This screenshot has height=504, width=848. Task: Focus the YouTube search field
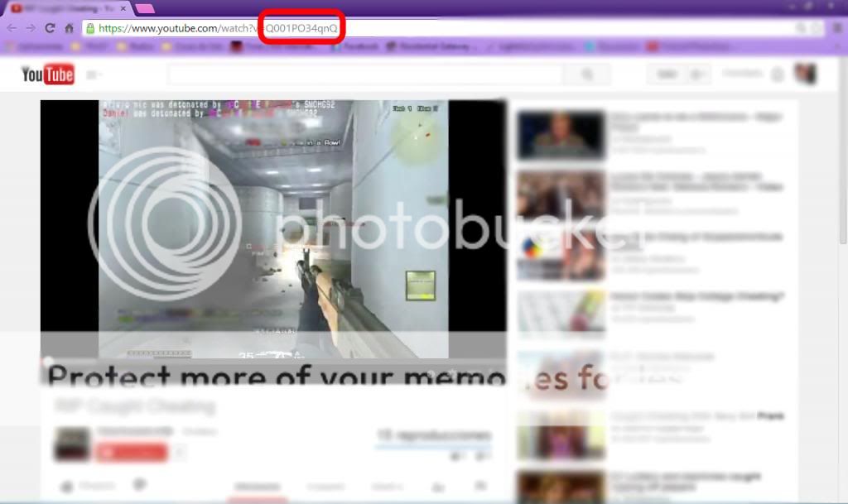click(x=365, y=74)
